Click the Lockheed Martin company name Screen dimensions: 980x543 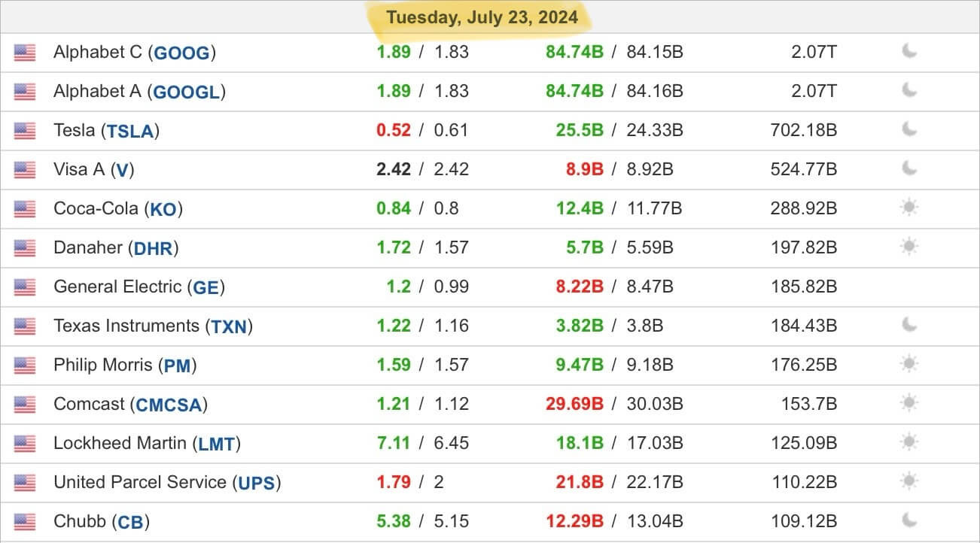click(120, 443)
